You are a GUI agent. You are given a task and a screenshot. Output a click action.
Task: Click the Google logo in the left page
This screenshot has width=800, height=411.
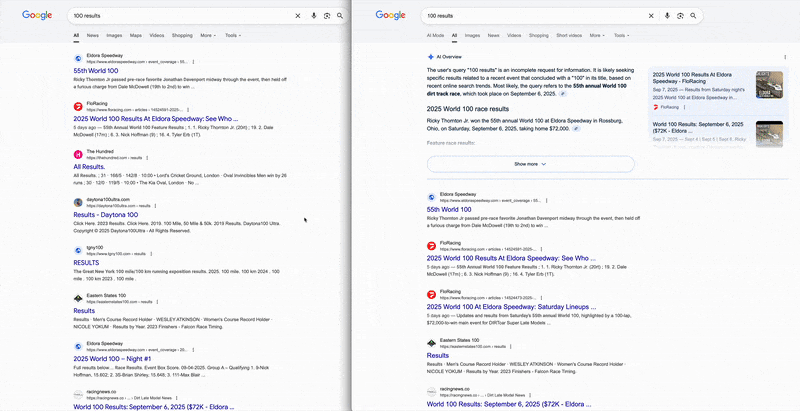pos(37,16)
